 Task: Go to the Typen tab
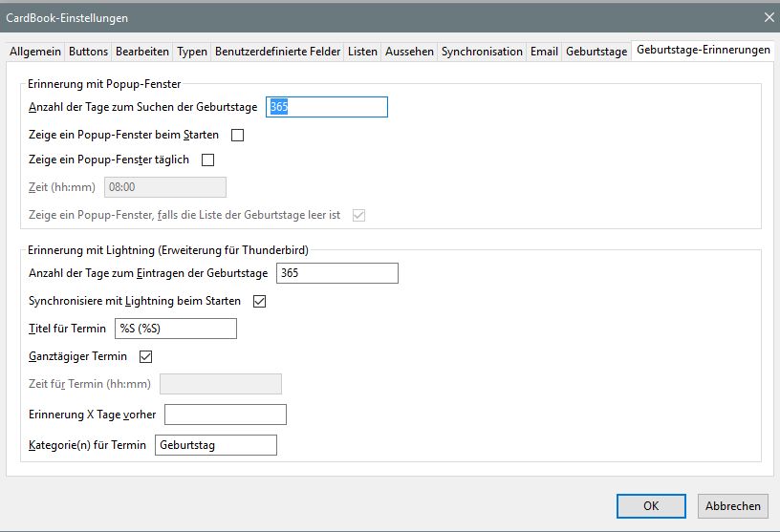tap(192, 52)
